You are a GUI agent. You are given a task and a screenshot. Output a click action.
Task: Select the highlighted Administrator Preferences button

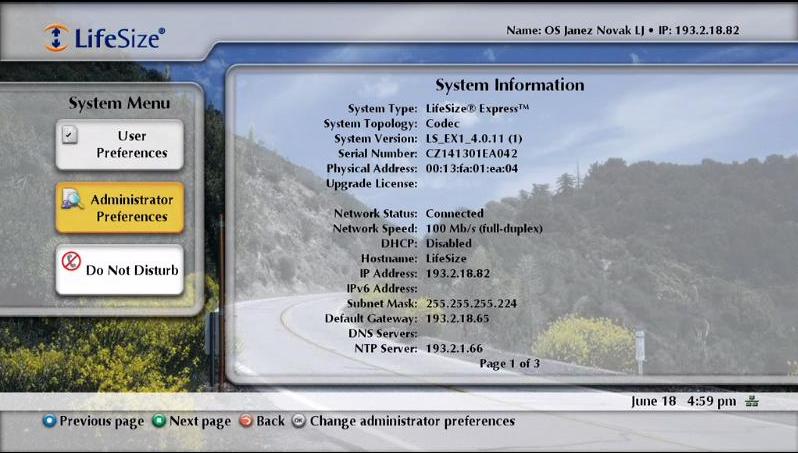click(120, 208)
